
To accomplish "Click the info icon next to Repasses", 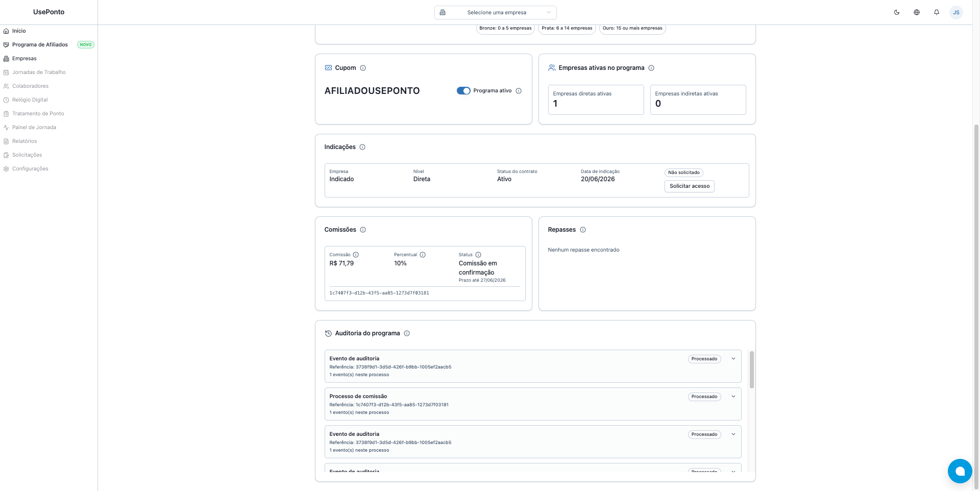I will click(x=583, y=230).
